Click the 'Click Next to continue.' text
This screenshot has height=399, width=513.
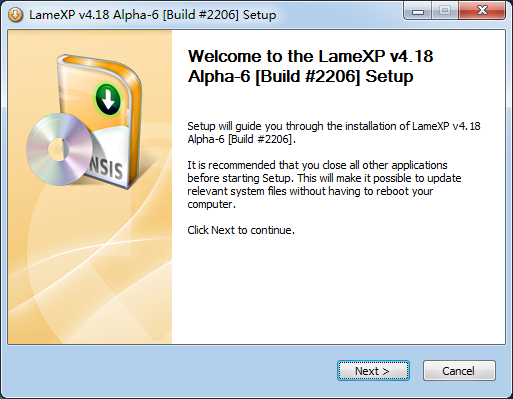[x=241, y=230]
